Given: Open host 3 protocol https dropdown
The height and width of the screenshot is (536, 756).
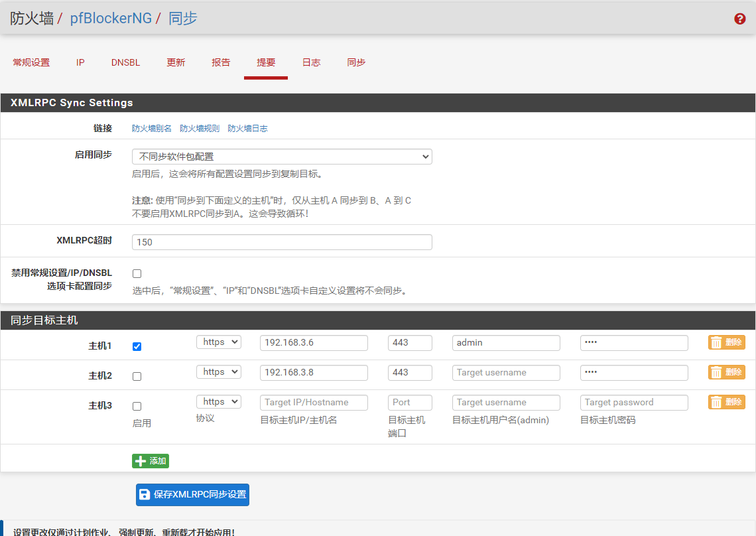Looking at the screenshot, I should (218, 402).
